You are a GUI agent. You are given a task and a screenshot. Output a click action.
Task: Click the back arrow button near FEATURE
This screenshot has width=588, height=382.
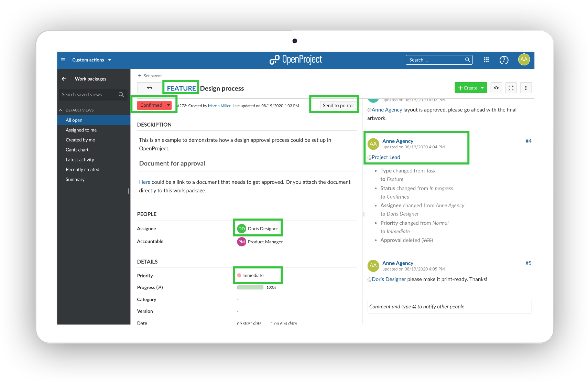(149, 88)
